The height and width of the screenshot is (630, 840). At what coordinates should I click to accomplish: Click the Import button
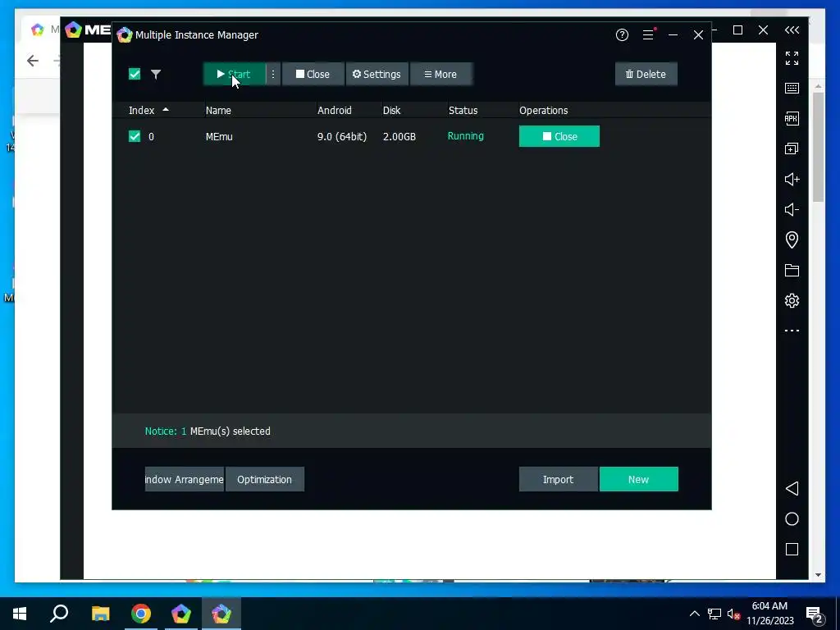(x=558, y=479)
